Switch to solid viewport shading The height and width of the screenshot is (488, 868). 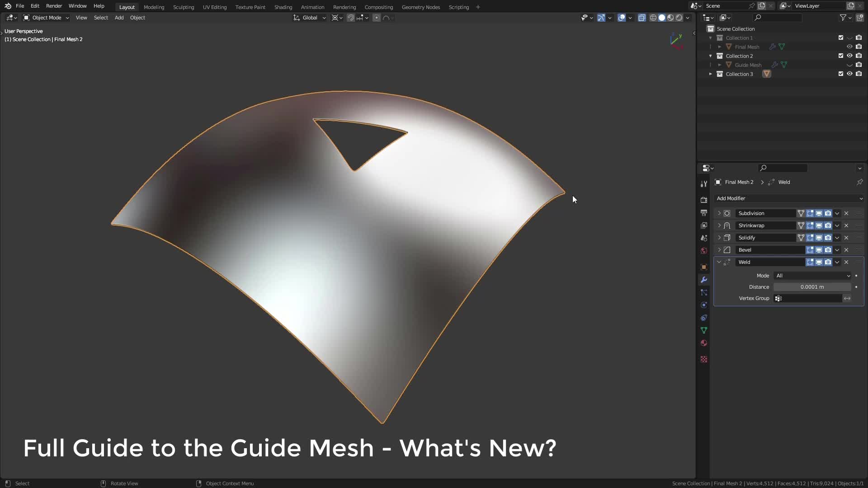pyautogui.click(x=662, y=18)
